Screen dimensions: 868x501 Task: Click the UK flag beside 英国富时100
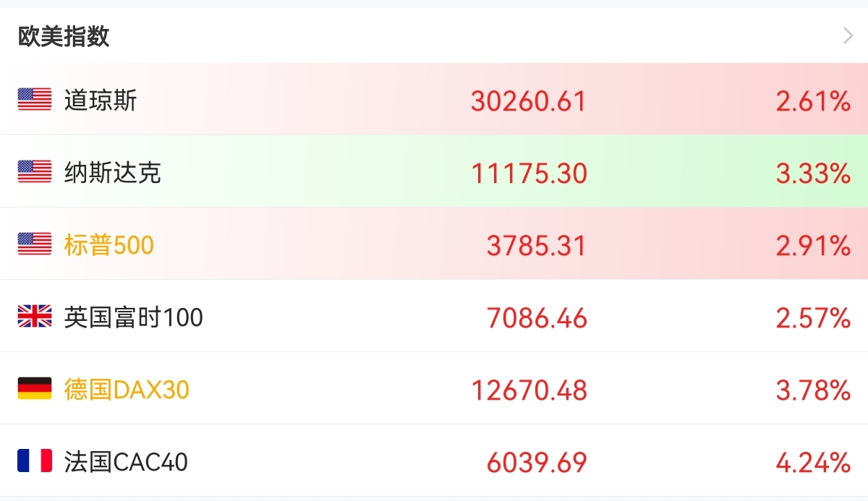pos(35,317)
